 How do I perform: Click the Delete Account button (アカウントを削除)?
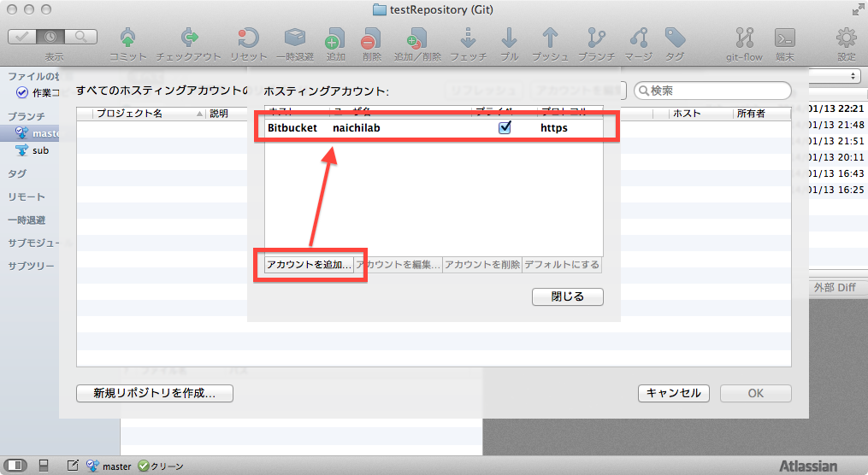pos(482,264)
